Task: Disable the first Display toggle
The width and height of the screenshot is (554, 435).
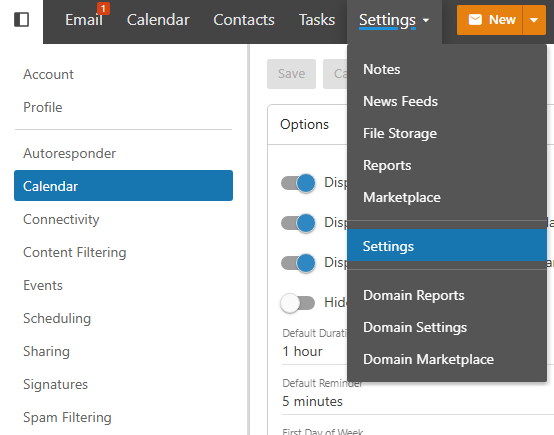Action: [298, 183]
